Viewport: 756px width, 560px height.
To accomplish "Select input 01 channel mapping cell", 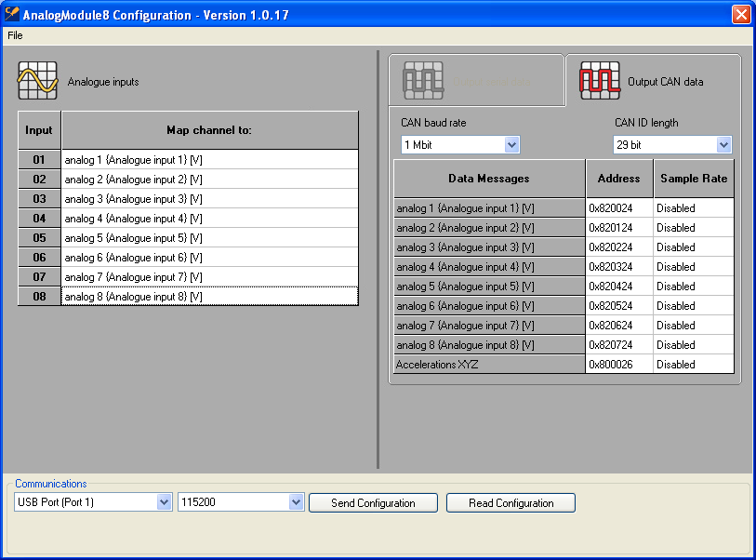I will pyautogui.click(x=209, y=160).
